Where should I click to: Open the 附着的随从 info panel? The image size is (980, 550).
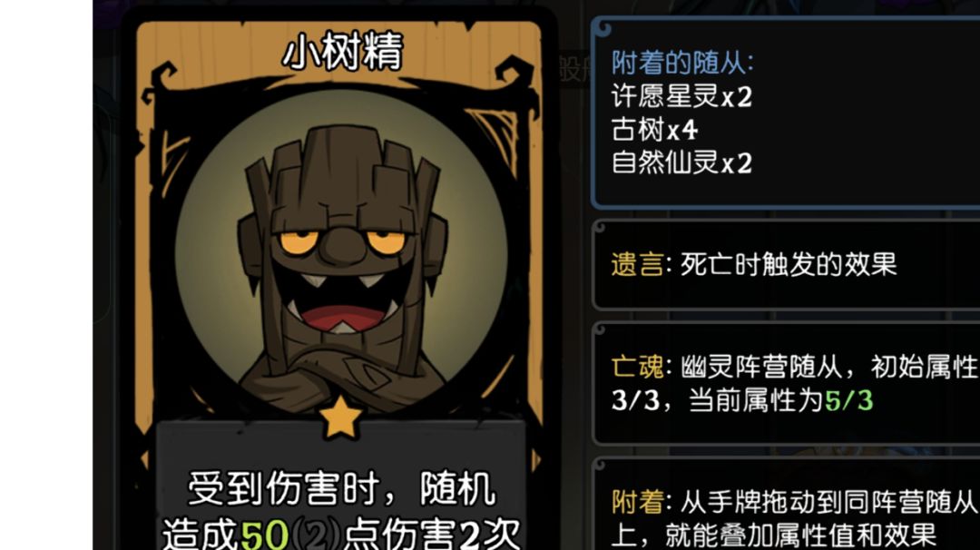pos(786,113)
